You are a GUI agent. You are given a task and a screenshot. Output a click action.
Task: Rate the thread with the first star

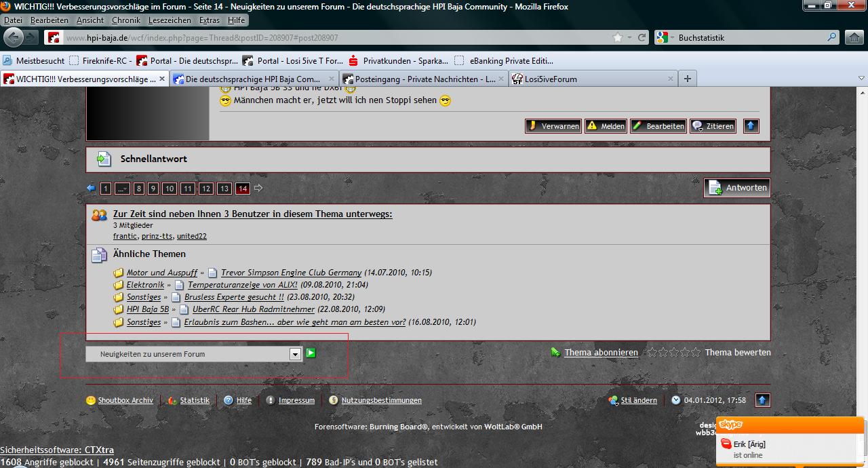(x=652, y=352)
